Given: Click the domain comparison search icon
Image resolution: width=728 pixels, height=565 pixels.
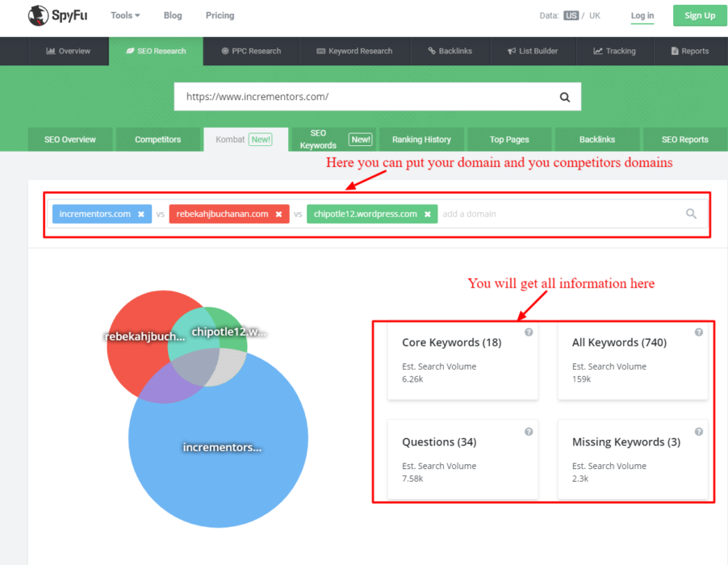Looking at the screenshot, I should point(692,214).
